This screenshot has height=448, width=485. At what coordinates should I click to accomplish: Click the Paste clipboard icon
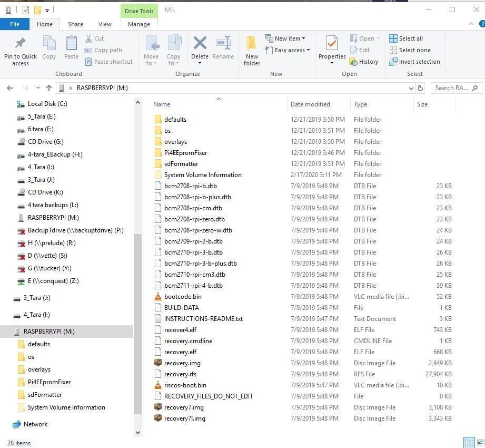point(72,43)
